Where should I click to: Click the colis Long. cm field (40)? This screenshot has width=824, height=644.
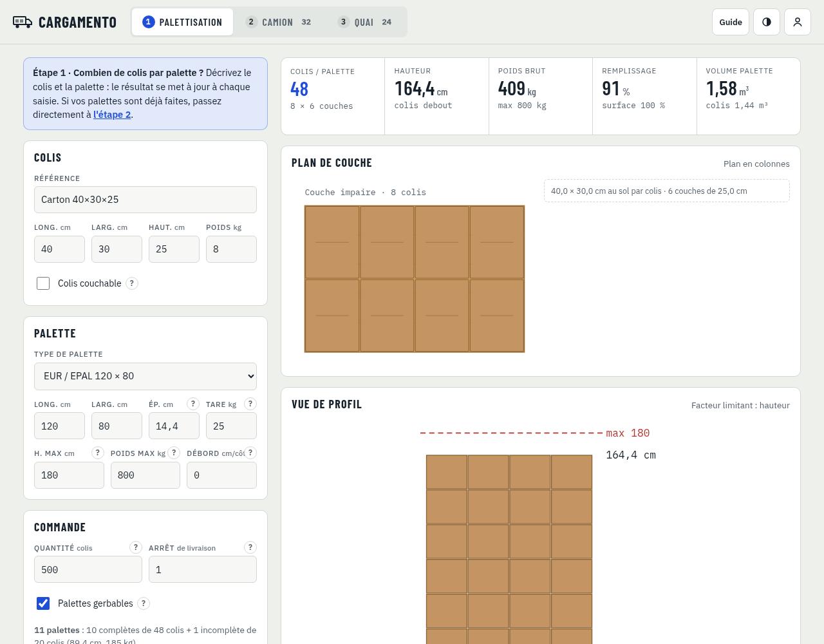tap(59, 249)
